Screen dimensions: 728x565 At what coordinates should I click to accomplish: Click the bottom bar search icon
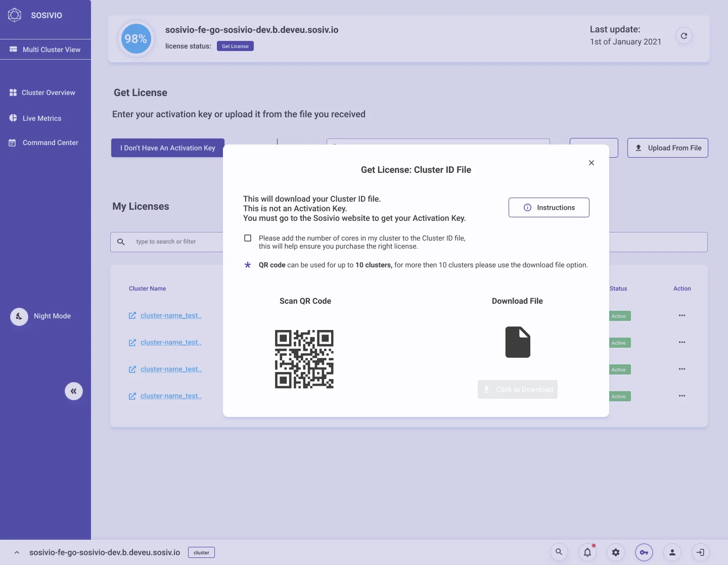pyautogui.click(x=559, y=552)
